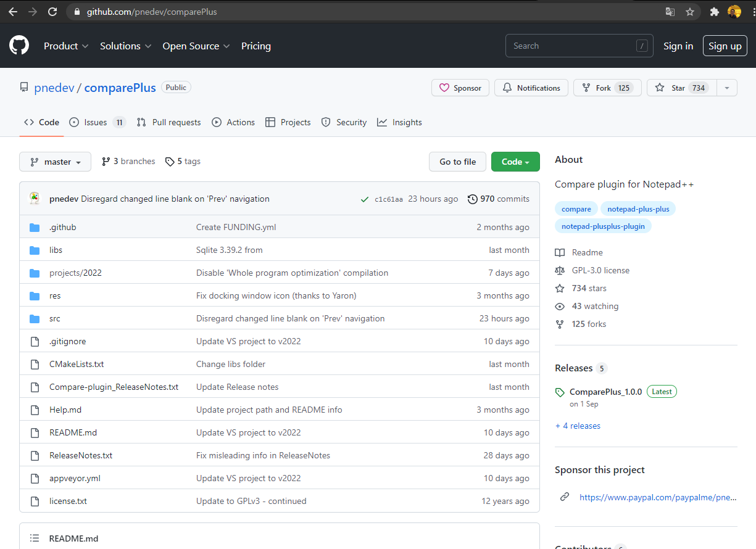The height and width of the screenshot is (549, 756).
Task: Click the Sponsor button
Action: pos(460,88)
